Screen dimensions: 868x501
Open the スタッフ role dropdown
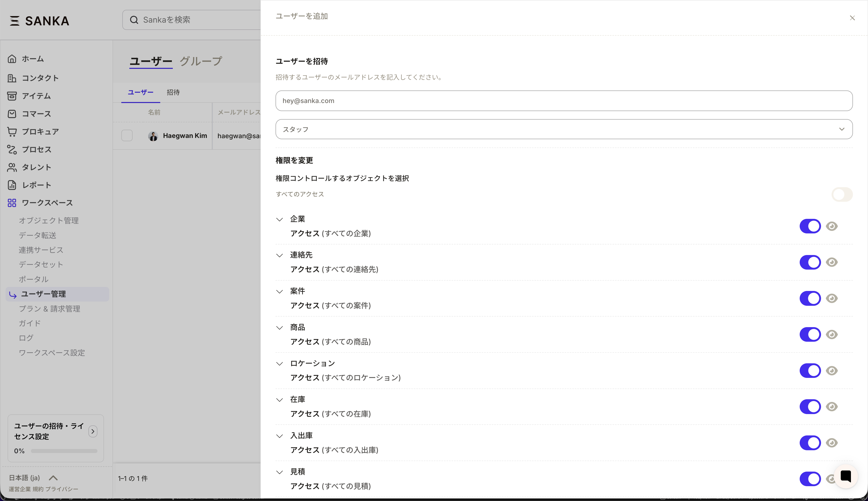pyautogui.click(x=564, y=129)
